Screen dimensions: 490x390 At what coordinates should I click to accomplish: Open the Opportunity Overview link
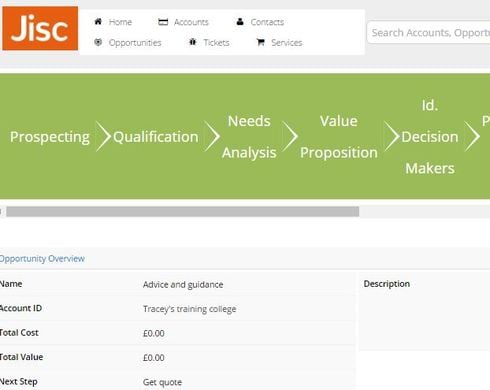point(42,259)
